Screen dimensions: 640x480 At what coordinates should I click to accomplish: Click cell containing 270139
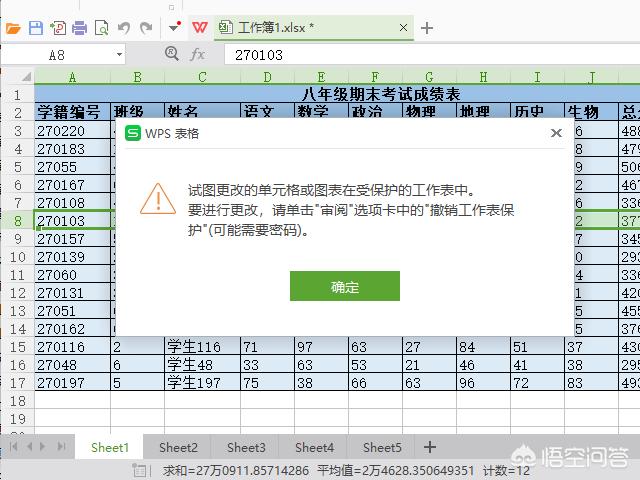(72, 256)
